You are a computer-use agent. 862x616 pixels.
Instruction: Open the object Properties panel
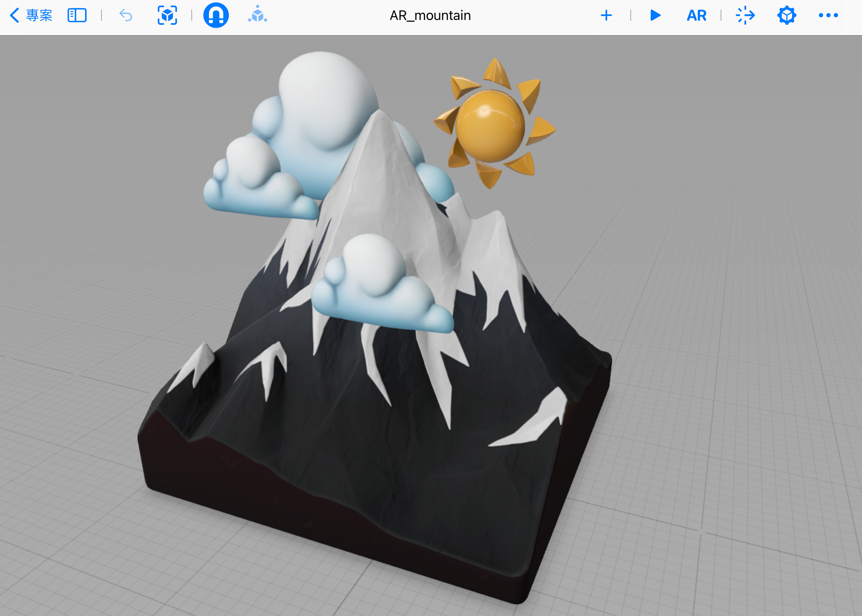(x=787, y=16)
